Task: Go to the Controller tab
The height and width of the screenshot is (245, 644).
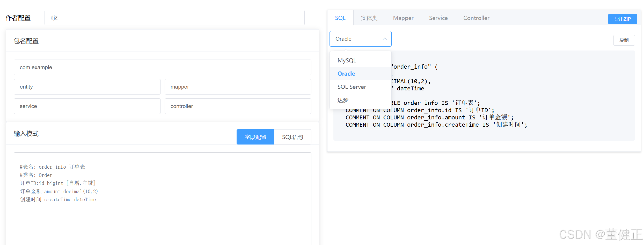Action: coord(476,18)
